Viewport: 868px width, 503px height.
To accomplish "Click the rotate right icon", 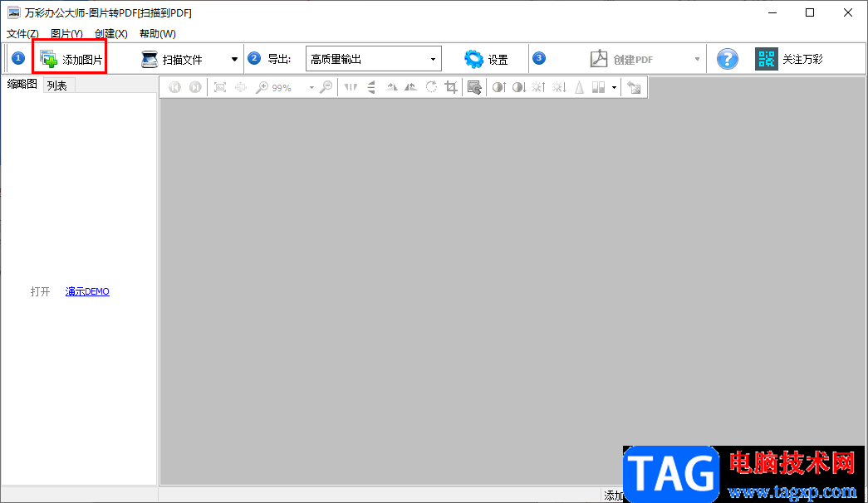I will [411, 87].
